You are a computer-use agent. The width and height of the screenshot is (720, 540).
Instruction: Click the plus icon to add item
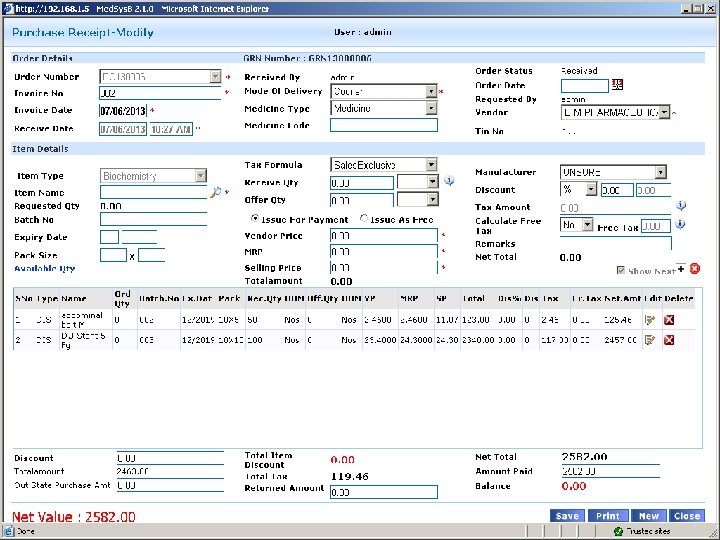point(681,268)
